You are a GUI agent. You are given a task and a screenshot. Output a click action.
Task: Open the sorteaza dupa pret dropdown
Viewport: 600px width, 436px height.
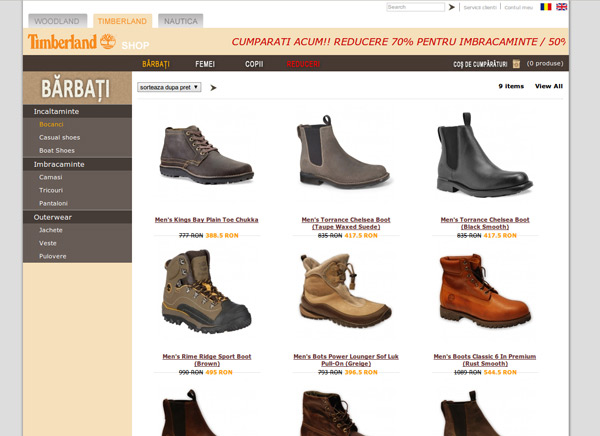pyautogui.click(x=169, y=87)
